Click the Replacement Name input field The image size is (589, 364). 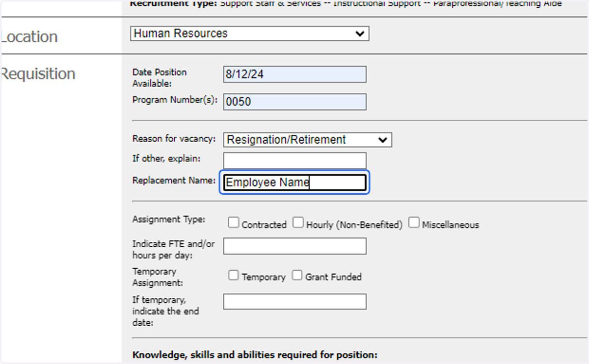click(x=294, y=182)
